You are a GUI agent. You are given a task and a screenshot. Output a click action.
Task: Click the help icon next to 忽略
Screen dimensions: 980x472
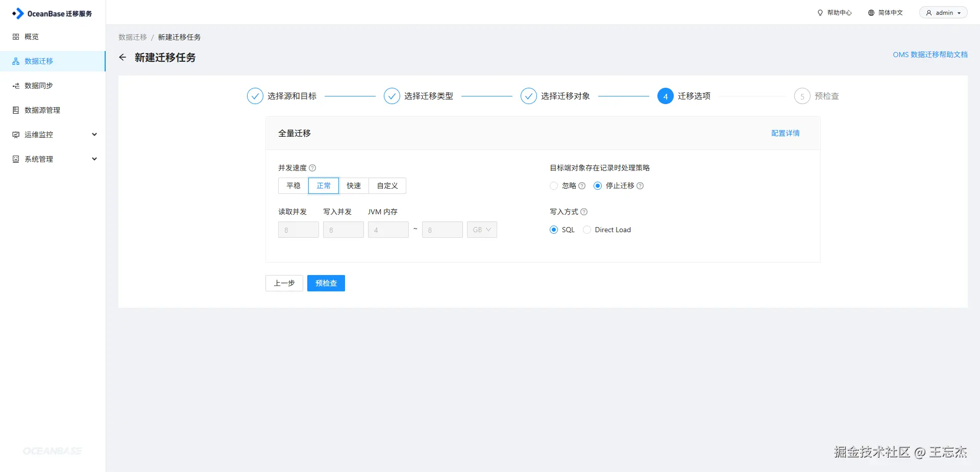tap(582, 186)
